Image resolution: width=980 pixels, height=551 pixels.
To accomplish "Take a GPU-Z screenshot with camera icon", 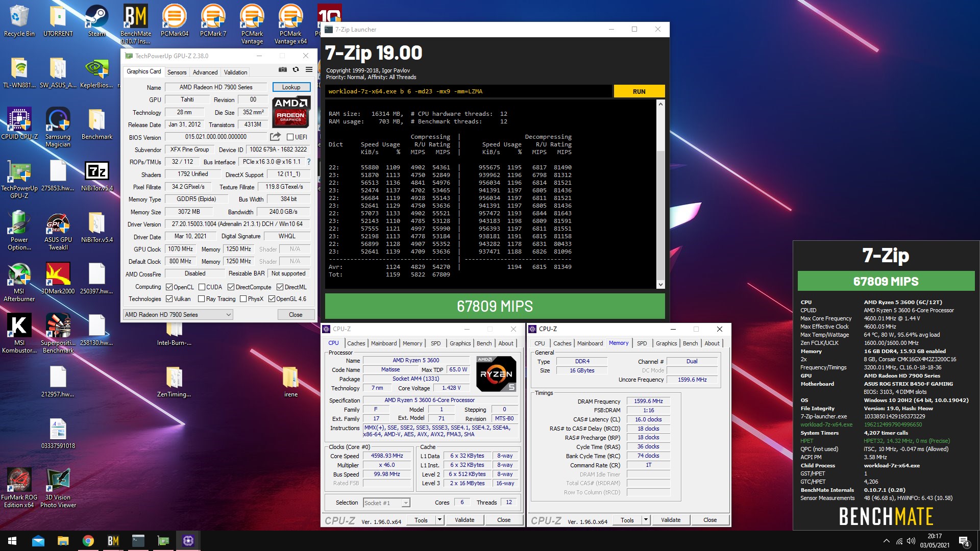I will pos(282,69).
